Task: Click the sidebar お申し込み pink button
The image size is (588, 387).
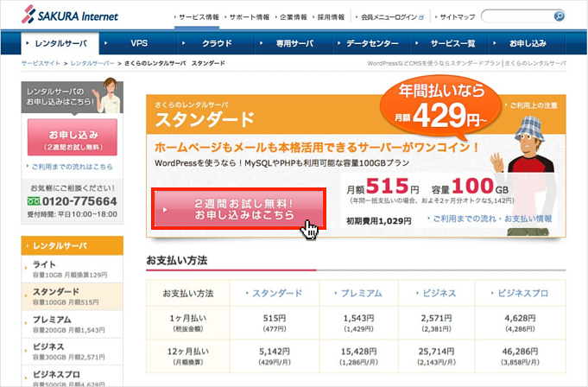Action: pos(73,137)
